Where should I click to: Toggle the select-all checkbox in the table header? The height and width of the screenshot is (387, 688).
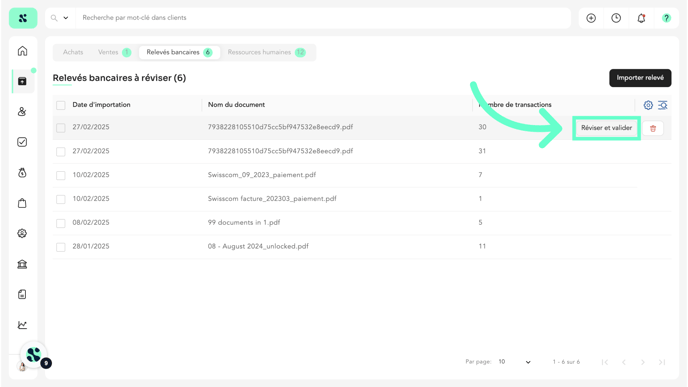[61, 105]
